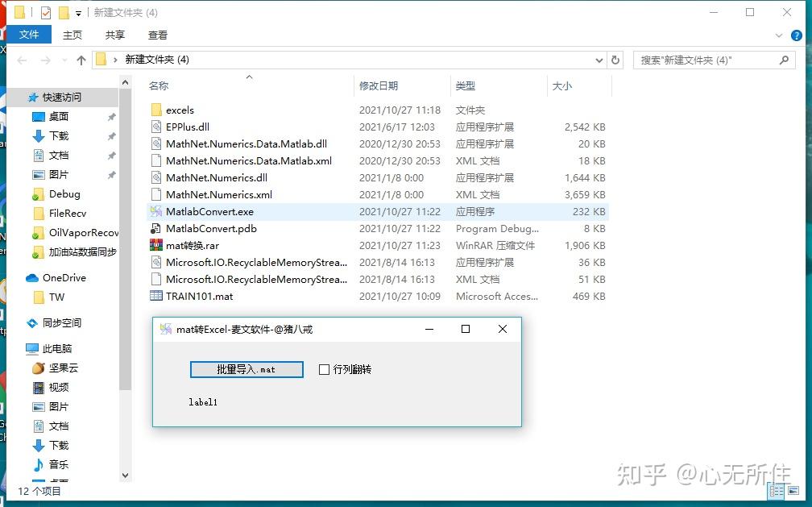Enable the 行列翻转 checkbox
This screenshot has width=812, height=507.
click(322, 369)
